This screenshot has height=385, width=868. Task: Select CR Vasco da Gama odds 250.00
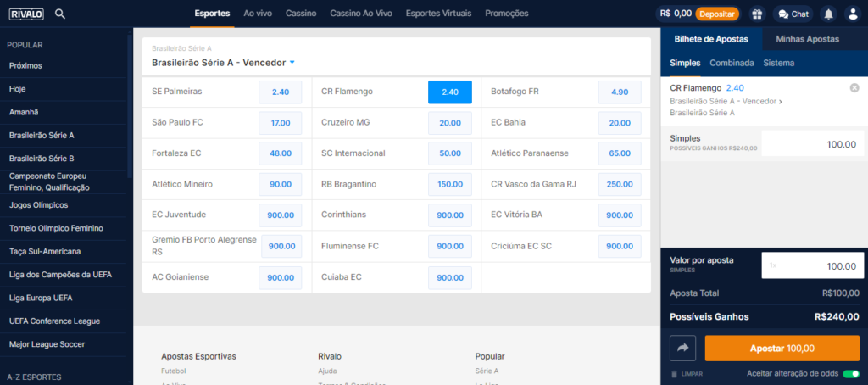[x=620, y=185]
